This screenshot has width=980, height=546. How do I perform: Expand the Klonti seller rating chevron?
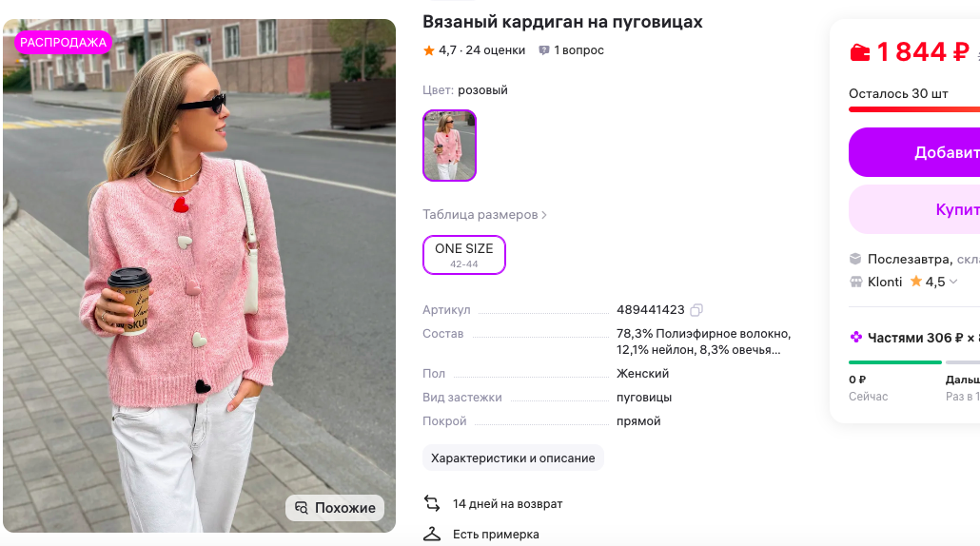(953, 282)
